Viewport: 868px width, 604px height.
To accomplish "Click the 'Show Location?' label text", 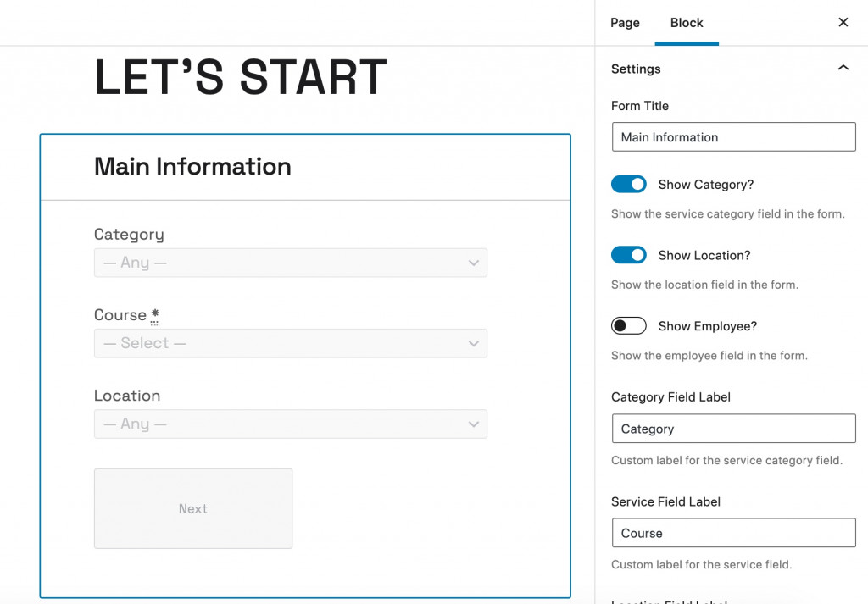I will pyautogui.click(x=704, y=256).
